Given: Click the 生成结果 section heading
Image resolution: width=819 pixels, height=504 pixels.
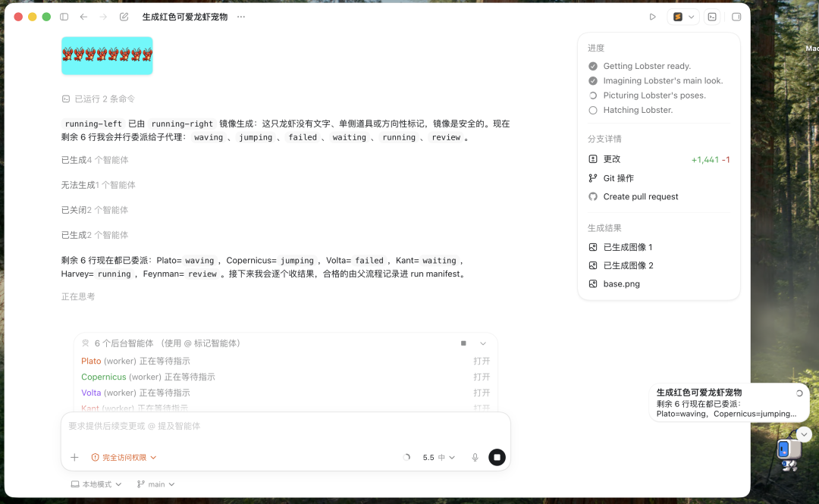Looking at the screenshot, I should coord(604,228).
